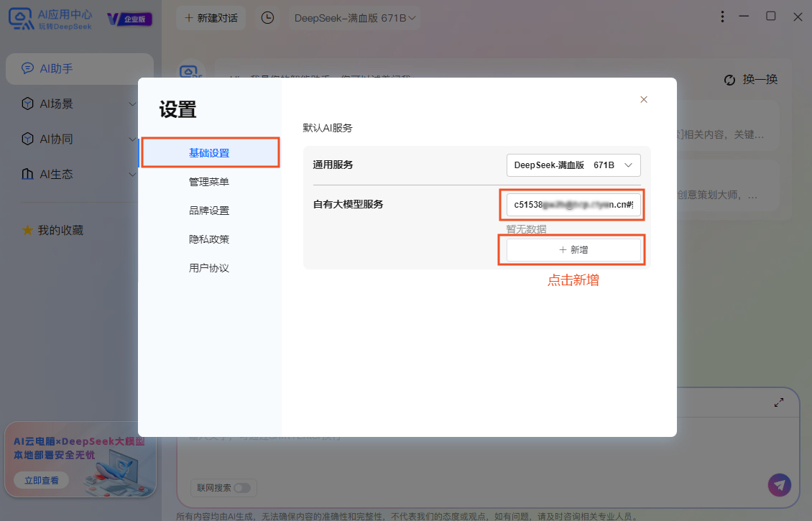812x521 pixels.
Task: Open the 品牌设置 tab
Action: [x=210, y=211]
